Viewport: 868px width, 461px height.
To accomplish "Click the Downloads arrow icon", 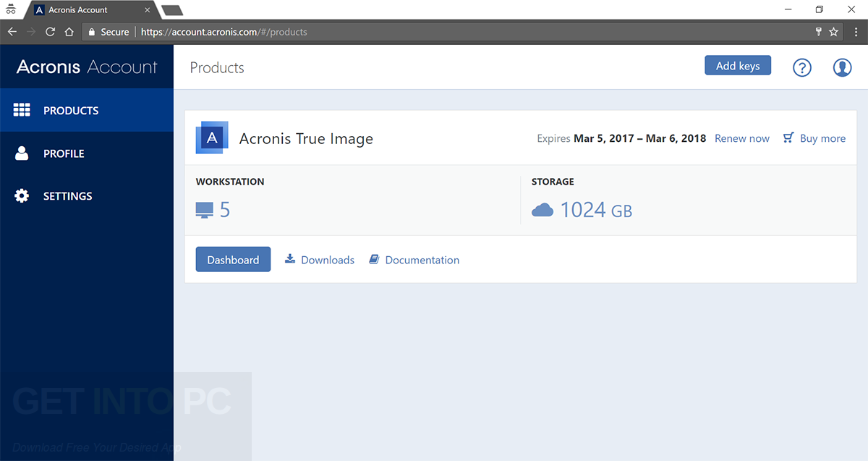I will [x=290, y=258].
